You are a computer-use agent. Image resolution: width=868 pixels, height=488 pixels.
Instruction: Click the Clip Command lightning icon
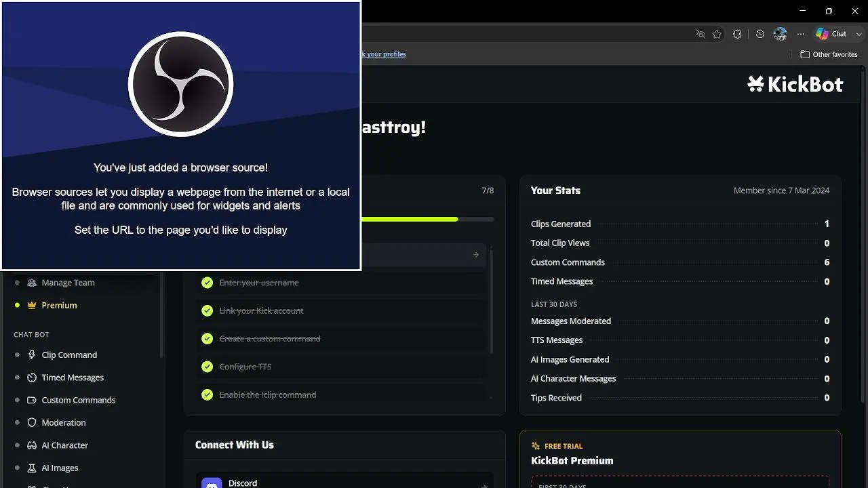[x=31, y=354]
